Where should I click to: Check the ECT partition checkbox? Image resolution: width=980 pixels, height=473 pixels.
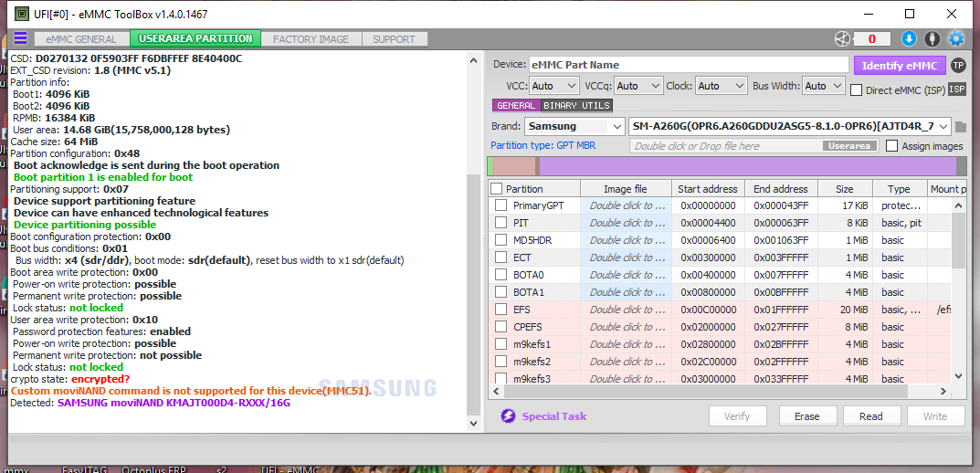point(501,258)
